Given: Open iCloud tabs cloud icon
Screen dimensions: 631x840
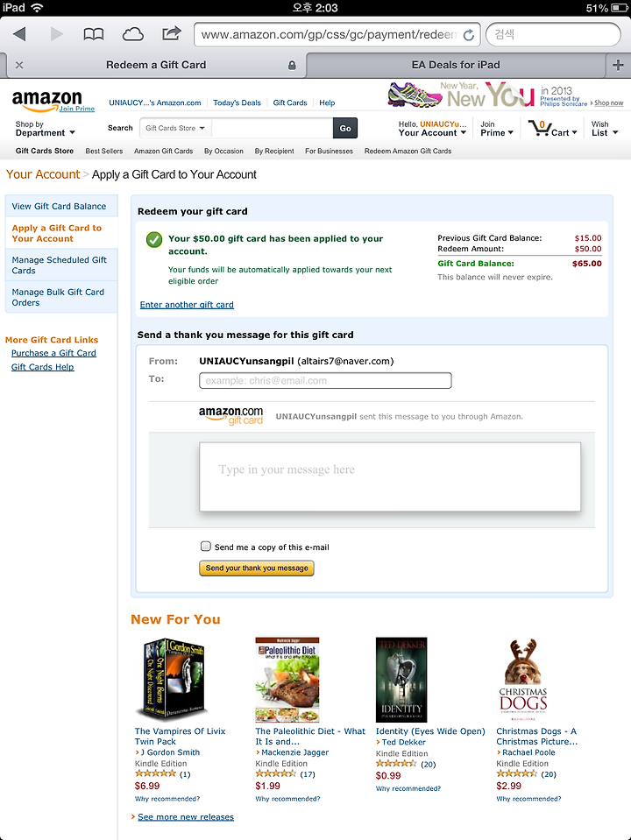Looking at the screenshot, I should pyautogui.click(x=133, y=35).
